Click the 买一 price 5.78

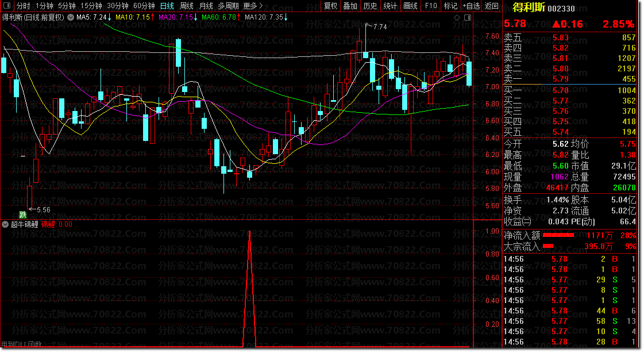(x=561, y=90)
